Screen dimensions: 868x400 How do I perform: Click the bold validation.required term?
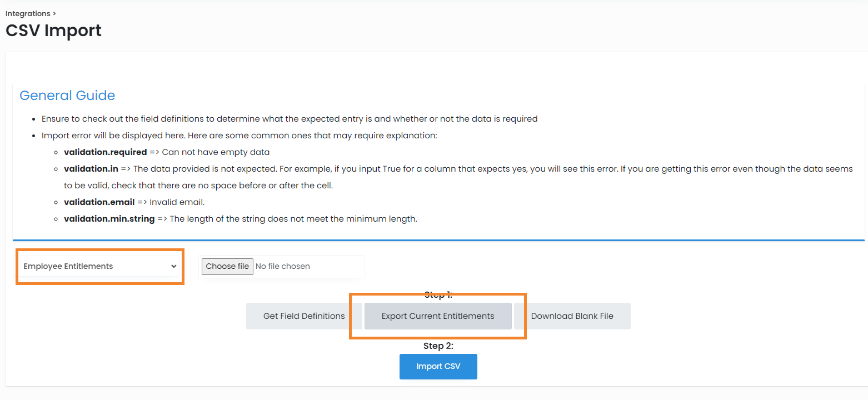(x=105, y=152)
